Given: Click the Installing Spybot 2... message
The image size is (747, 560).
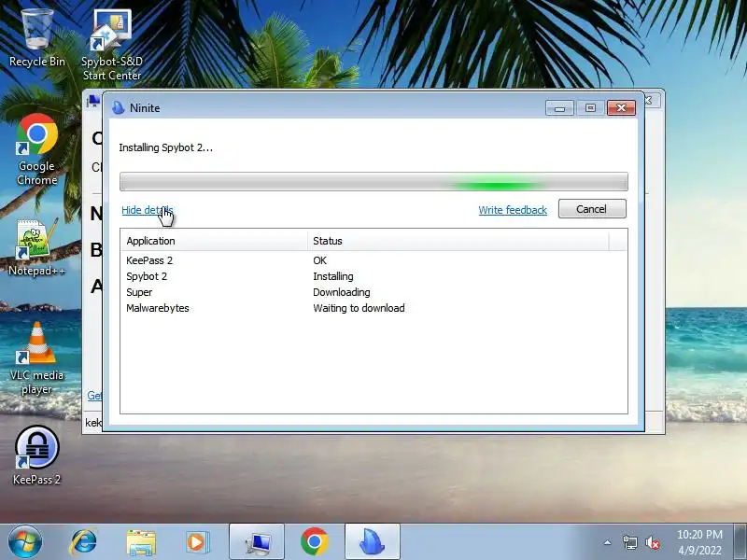Looking at the screenshot, I should pos(166,147).
